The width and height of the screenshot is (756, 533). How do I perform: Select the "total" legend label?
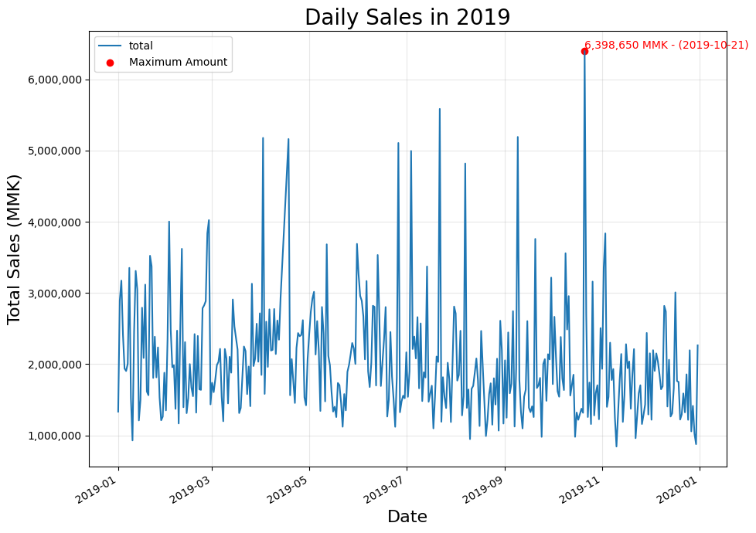(x=141, y=46)
